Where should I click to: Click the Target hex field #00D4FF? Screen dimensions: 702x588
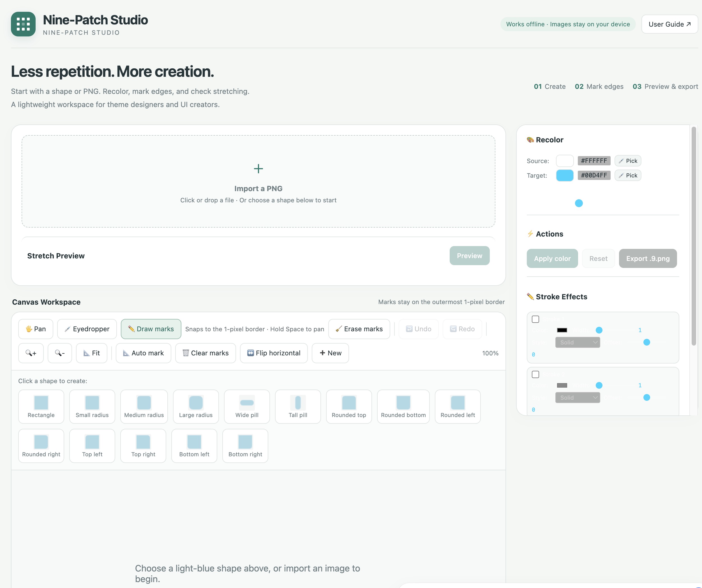pyautogui.click(x=594, y=175)
